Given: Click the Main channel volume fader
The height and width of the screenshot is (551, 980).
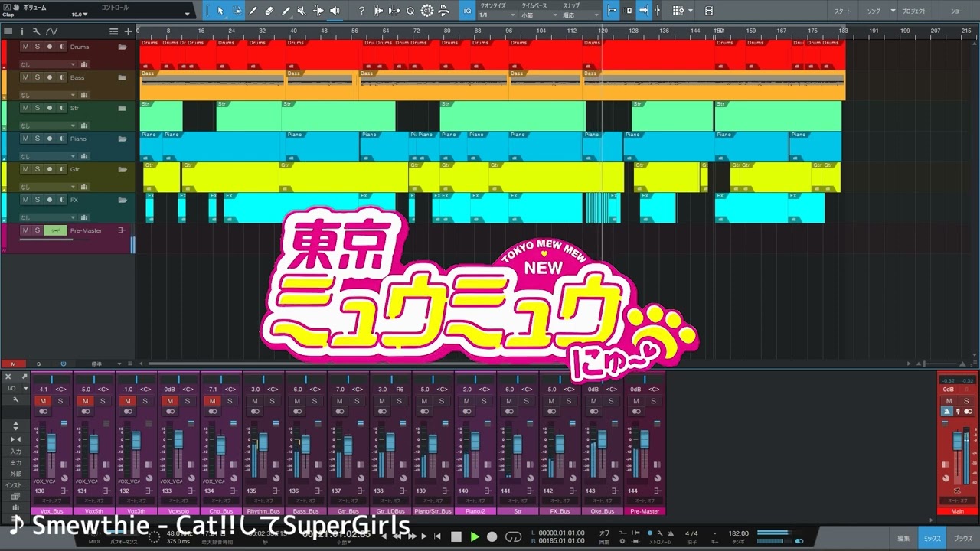Looking at the screenshot, I should 955,442.
